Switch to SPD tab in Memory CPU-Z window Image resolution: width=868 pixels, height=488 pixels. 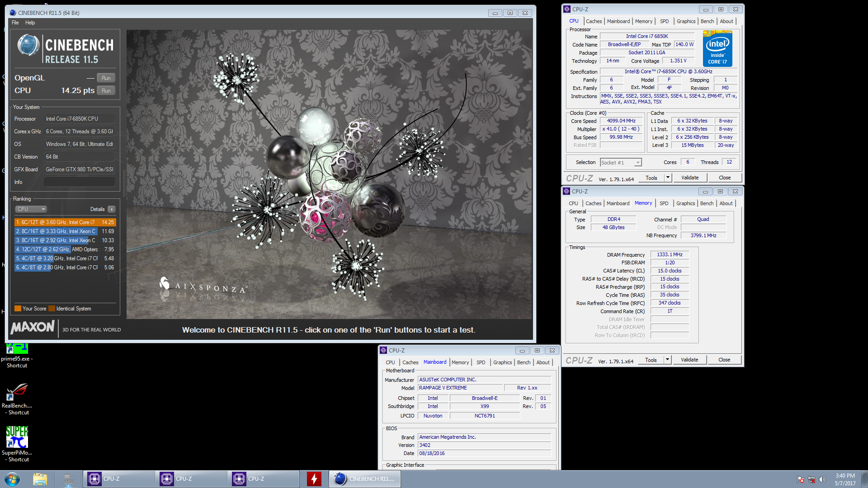tap(664, 203)
